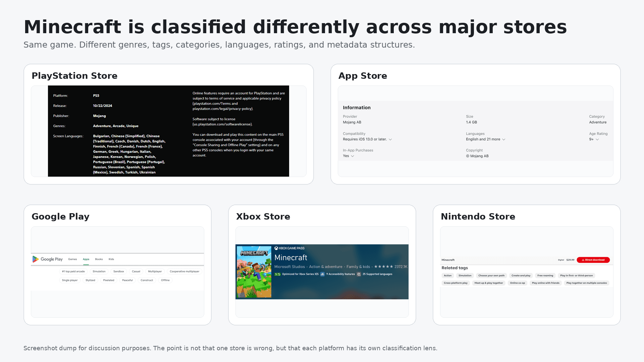Click the 'Related tags' heading
The height and width of the screenshot is (362, 644).
pos(454,268)
